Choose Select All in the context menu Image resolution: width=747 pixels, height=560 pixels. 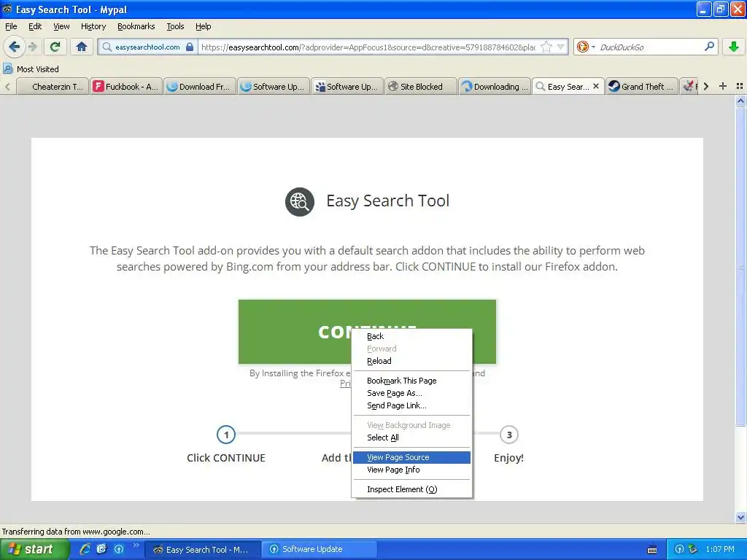pos(411,437)
